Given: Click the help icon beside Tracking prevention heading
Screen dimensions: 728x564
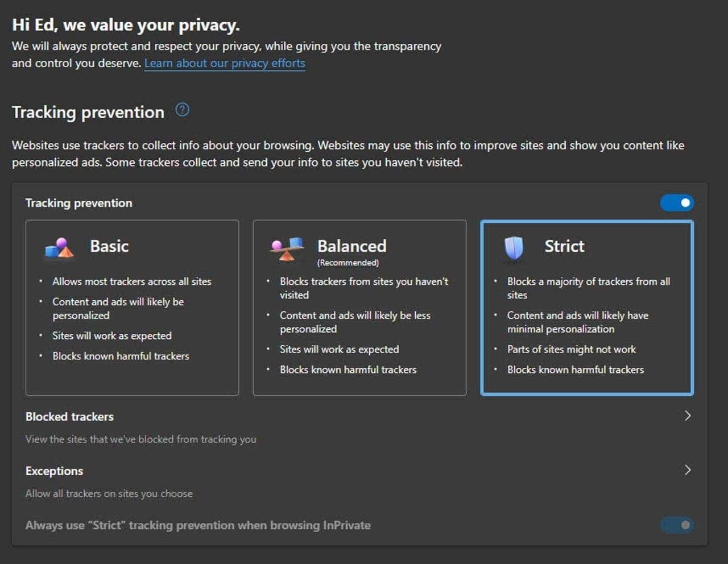Looking at the screenshot, I should (182, 110).
